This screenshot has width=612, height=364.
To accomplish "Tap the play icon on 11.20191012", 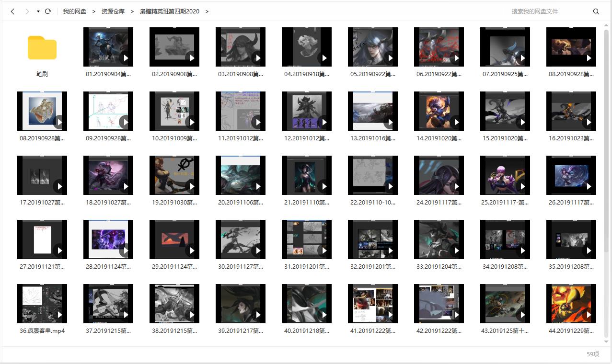I will coord(258,122).
